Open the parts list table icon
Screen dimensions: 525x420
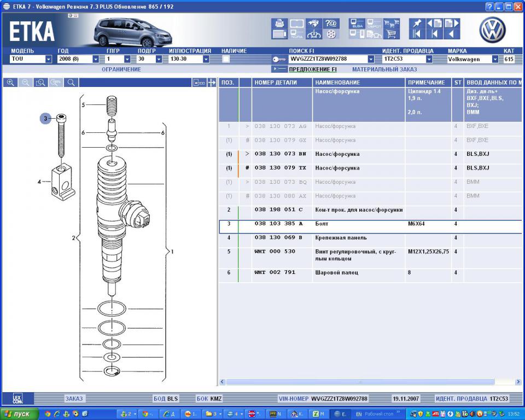pyautogui.click(x=279, y=34)
